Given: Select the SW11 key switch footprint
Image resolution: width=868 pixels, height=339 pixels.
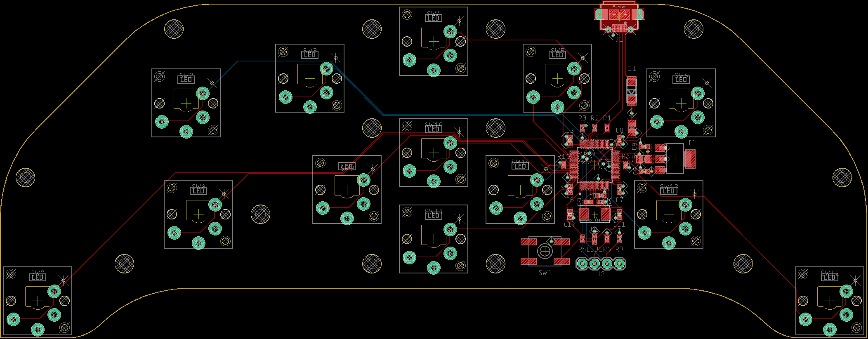Looking at the screenshot, I should pyautogui.click(x=434, y=239).
